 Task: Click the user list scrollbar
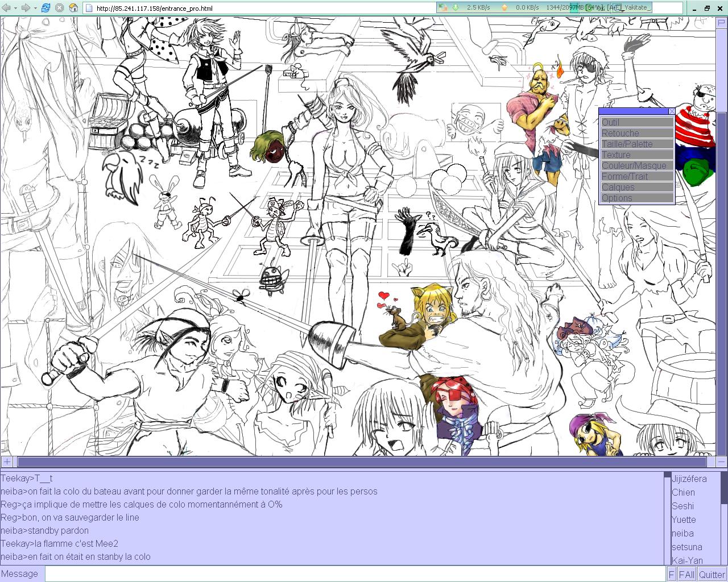click(724, 518)
